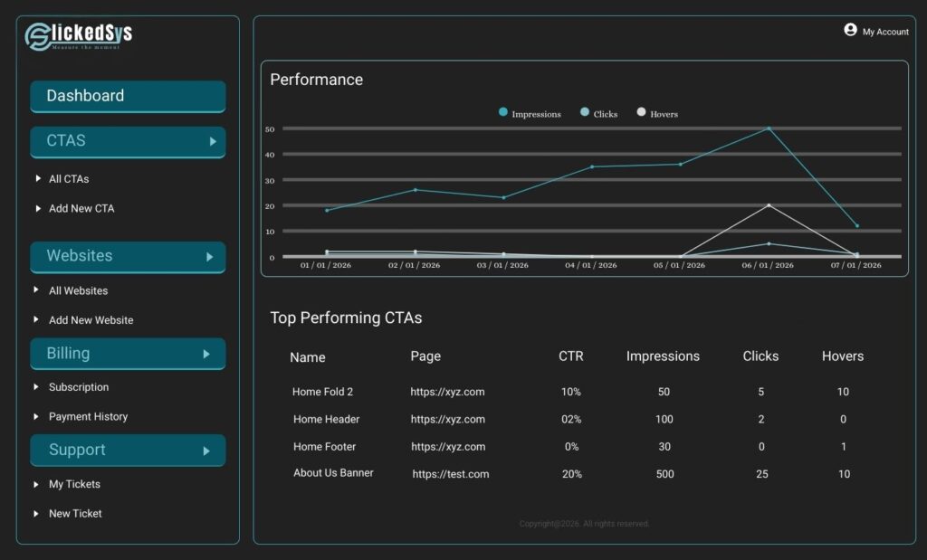Click the arrow icon beside New Ticket

[37, 513]
